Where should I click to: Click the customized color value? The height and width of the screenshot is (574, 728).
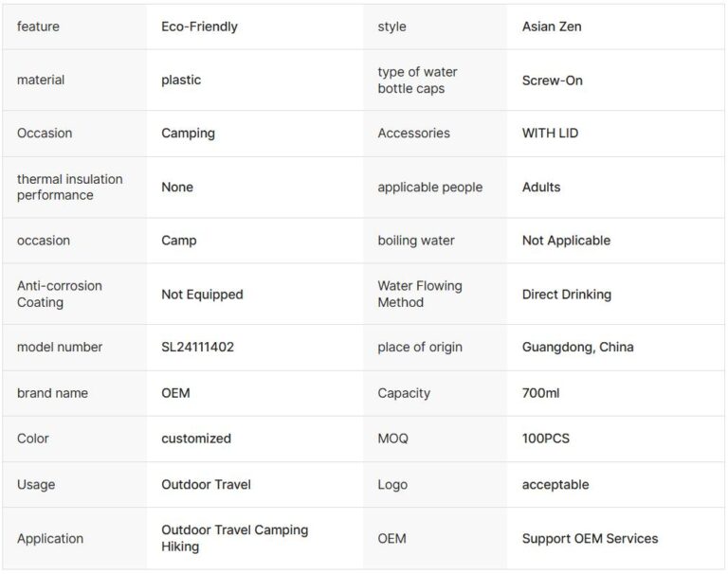coord(196,439)
